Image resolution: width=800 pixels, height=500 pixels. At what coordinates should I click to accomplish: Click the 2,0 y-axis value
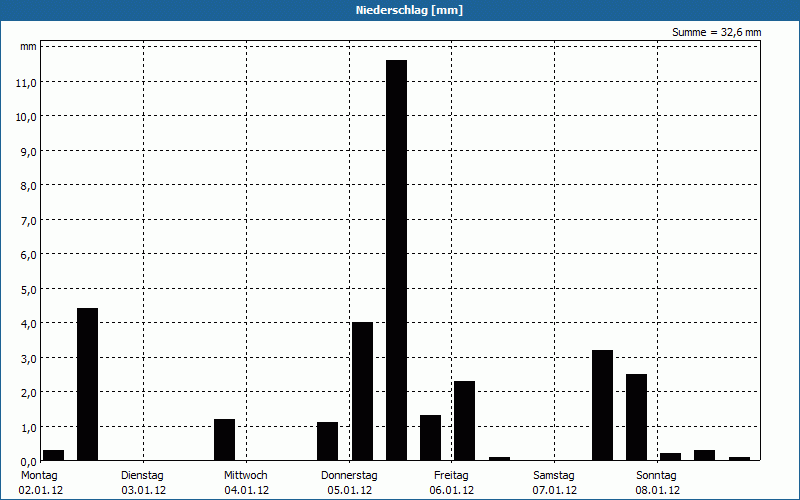coord(29,392)
